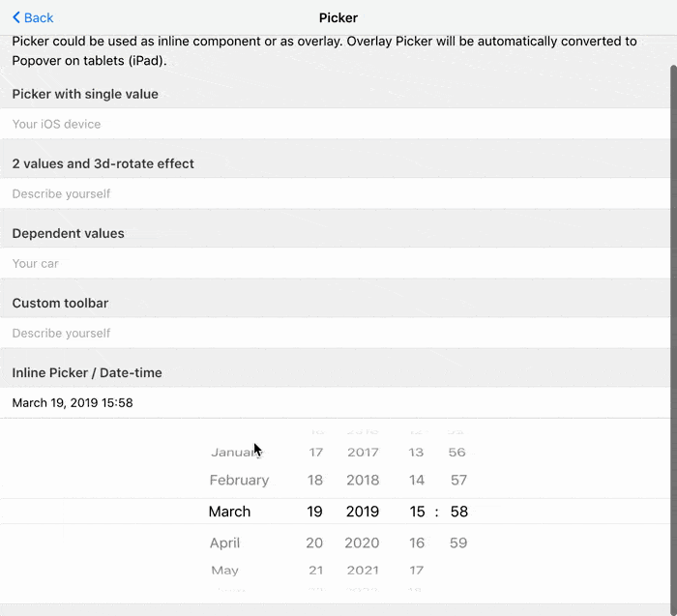
Task: Select April in the month column
Action: click(x=224, y=543)
